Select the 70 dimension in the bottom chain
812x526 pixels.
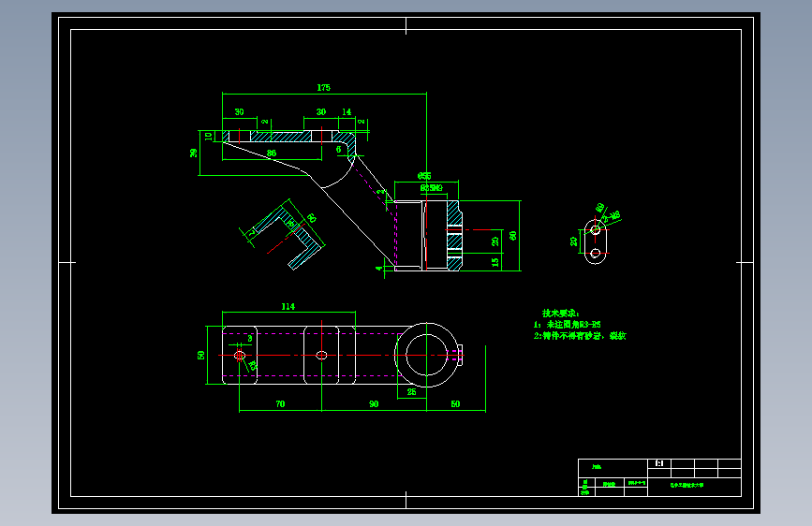280,403
